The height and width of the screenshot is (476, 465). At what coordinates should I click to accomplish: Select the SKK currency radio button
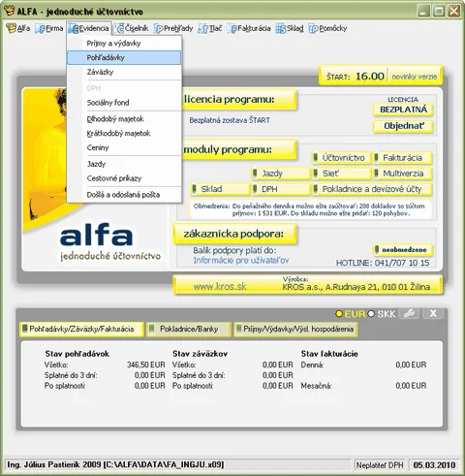(x=371, y=314)
